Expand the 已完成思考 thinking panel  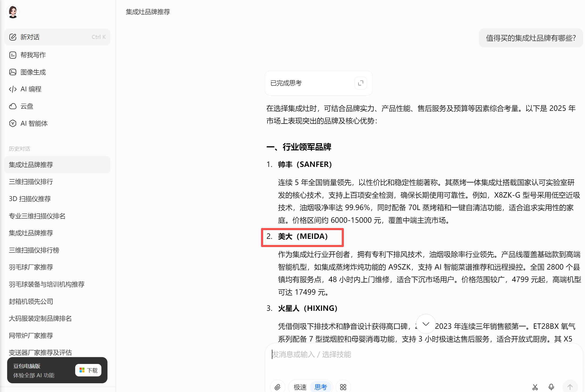point(360,83)
